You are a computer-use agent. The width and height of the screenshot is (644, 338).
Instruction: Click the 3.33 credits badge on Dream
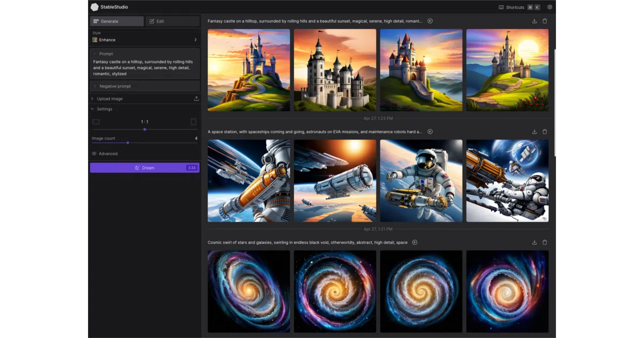coord(192,168)
